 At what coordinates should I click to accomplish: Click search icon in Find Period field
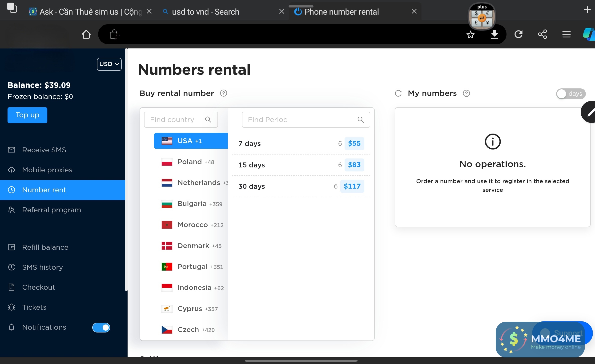tap(360, 120)
